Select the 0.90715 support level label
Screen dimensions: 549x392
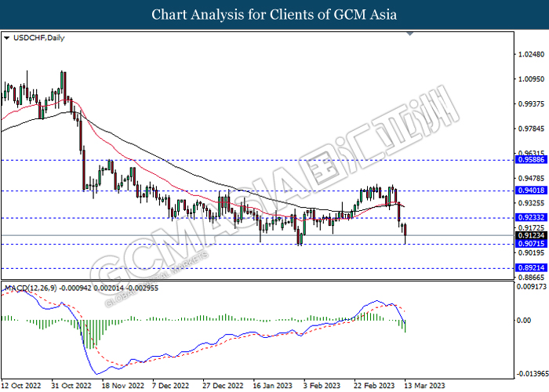[531, 244]
